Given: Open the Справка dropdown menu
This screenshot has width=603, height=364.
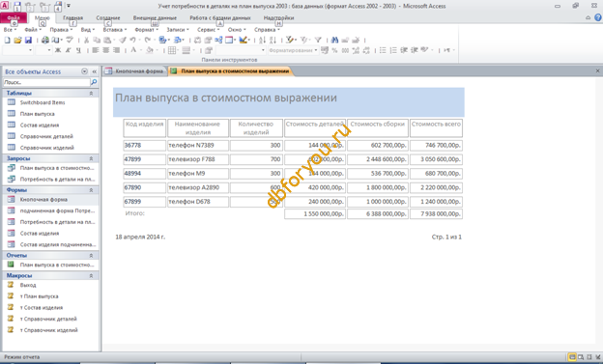Looking at the screenshot, I should [x=267, y=30].
